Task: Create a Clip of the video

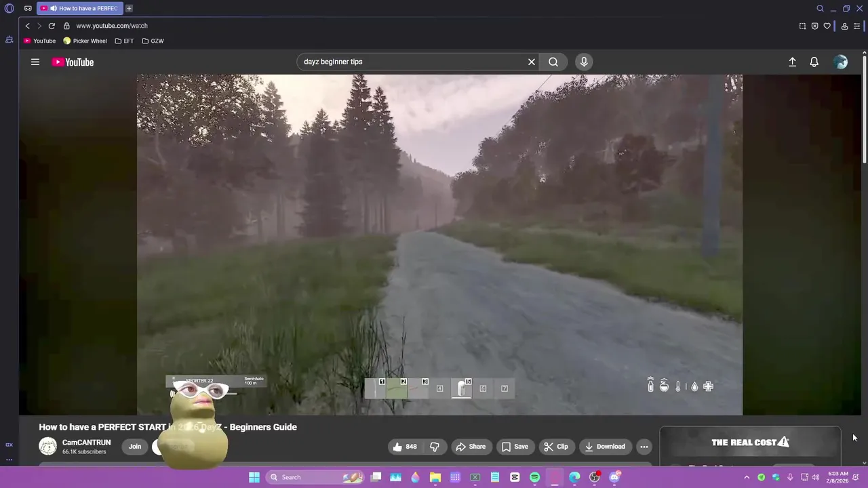Action: click(x=556, y=447)
